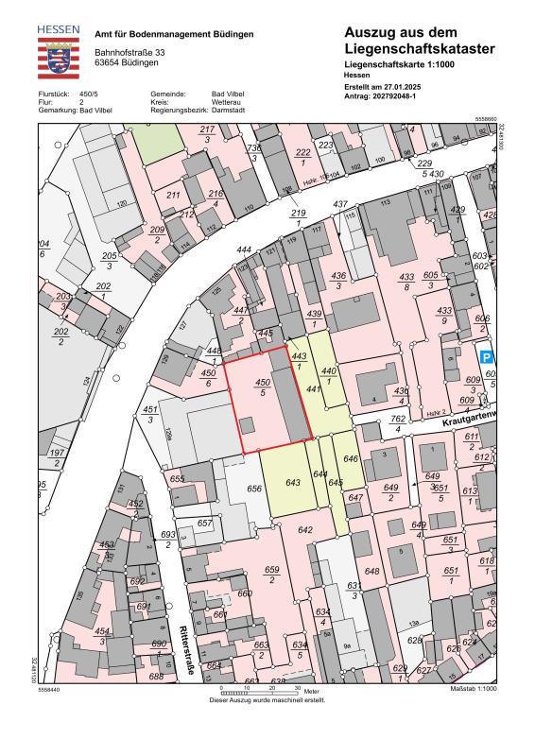
Task: Click parcel 642 in the map
Action: click(305, 530)
